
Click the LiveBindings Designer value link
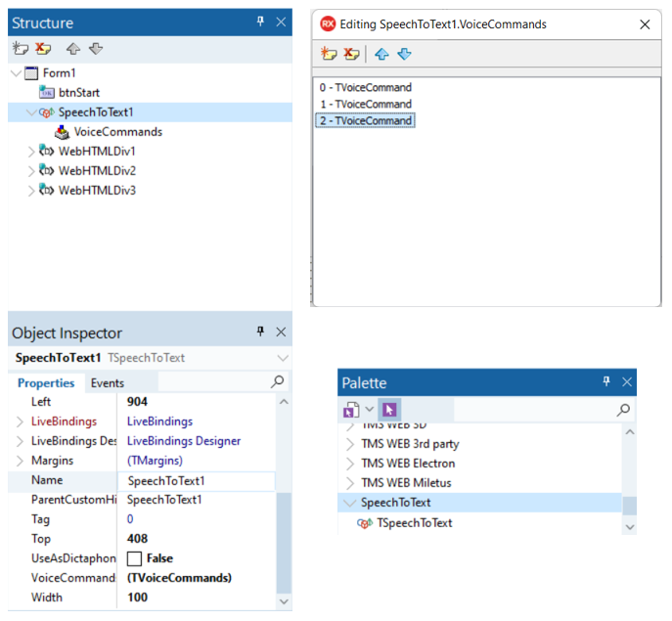pyautogui.click(x=184, y=441)
